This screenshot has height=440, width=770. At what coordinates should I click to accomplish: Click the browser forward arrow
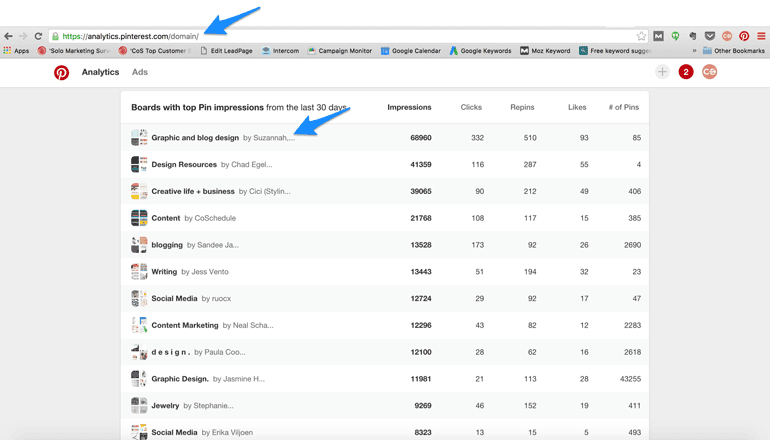(23, 36)
